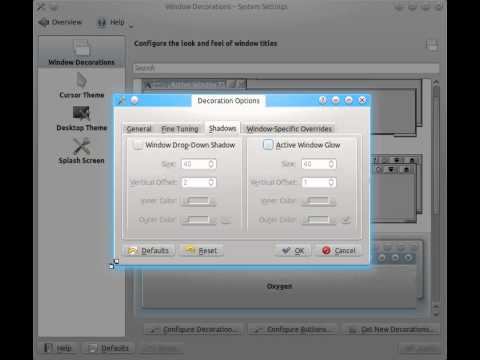The image size is (480, 360).
Task: Select Desktop Theme in the sidebar
Action: pos(82,119)
